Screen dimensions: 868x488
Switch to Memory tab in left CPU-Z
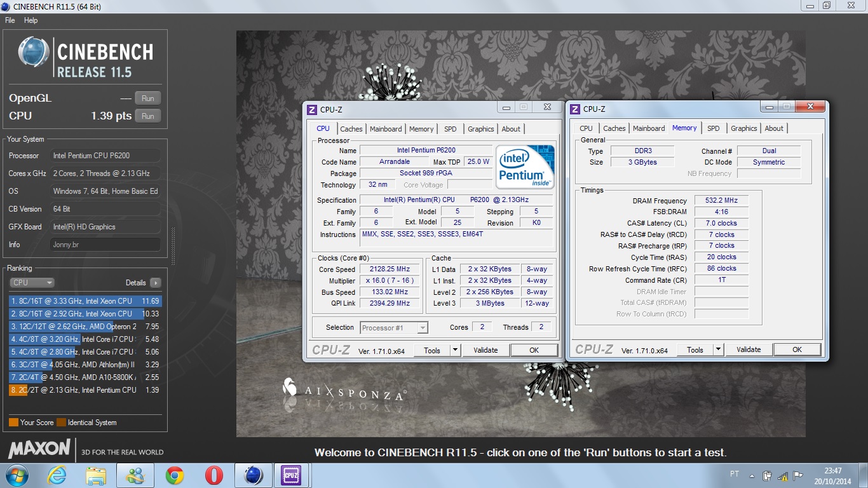pos(421,129)
